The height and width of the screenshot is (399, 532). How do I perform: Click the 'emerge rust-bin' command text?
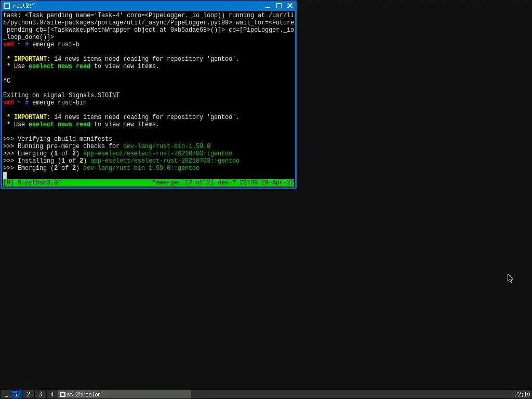(59, 102)
